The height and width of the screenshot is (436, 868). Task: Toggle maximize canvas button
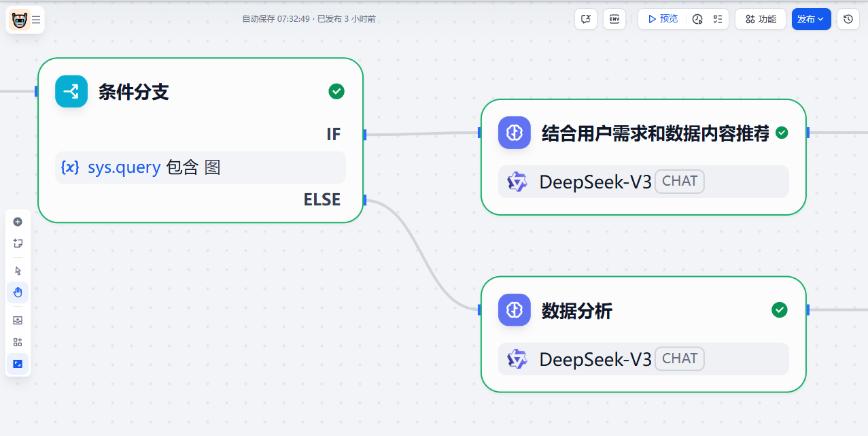point(18,364)
